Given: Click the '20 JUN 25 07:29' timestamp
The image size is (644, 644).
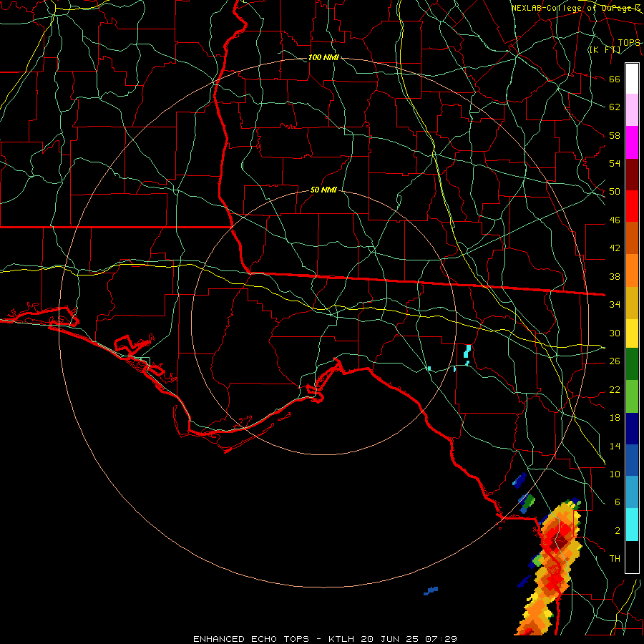Looking at the screenshot, I should (409, 639).
